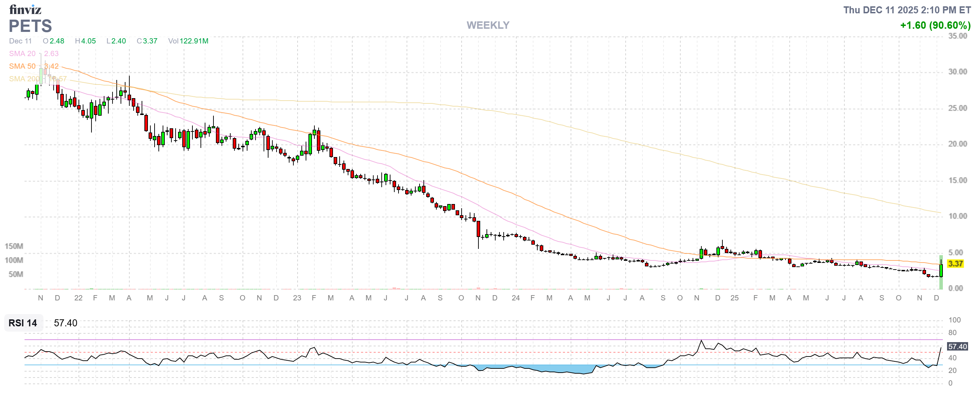980x394 pixels.
Task: Click the '24' year marker on time axis
Action: [x=516, y=298]
